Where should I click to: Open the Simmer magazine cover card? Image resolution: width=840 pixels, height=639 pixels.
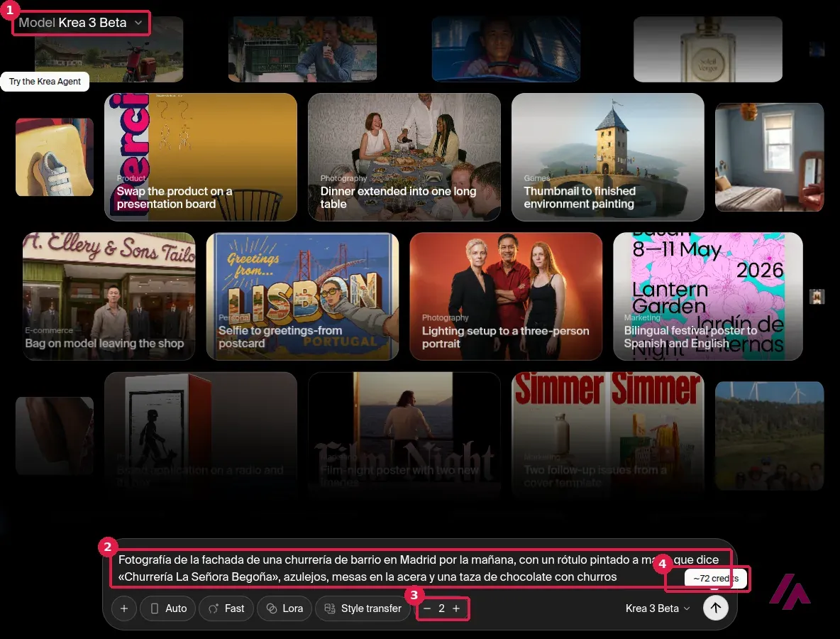[x=608, y=435]
